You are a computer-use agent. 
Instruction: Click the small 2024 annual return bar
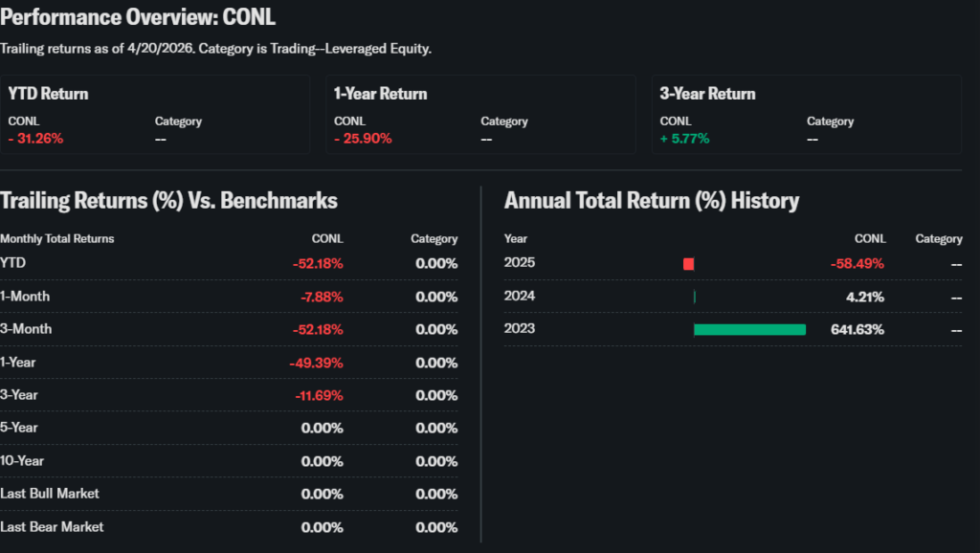695,297
